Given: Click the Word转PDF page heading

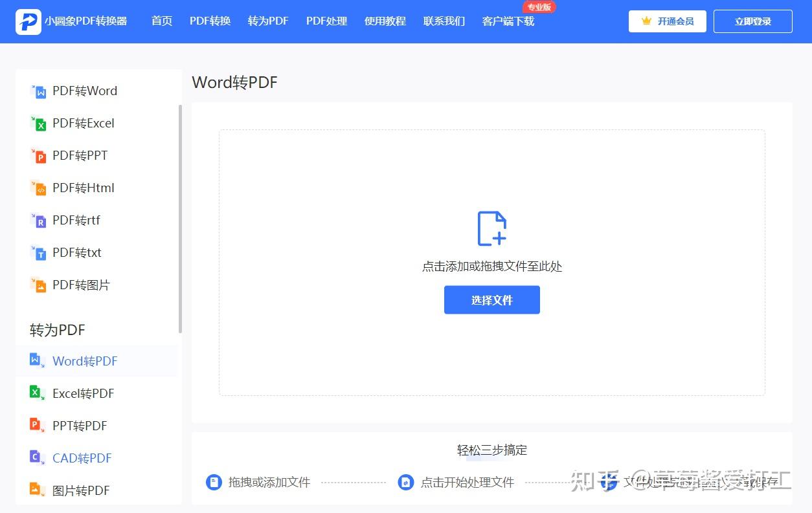Looking at the screenshot, I should 235,82.
